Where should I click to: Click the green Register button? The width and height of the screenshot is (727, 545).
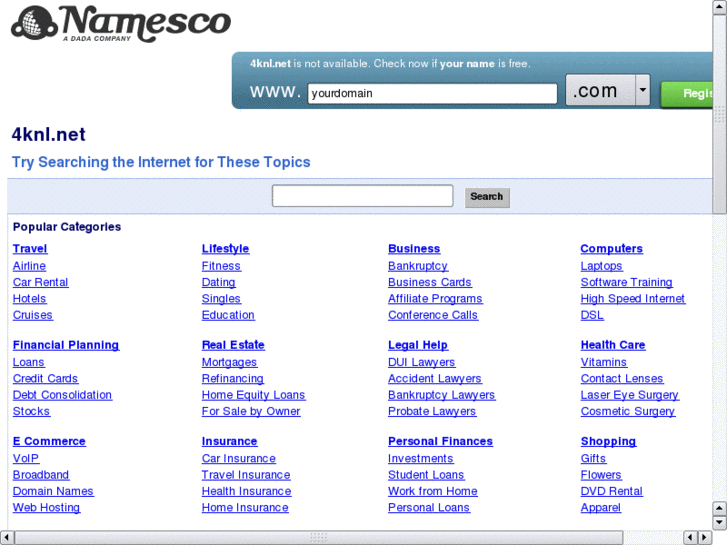(x=687, y=94)
